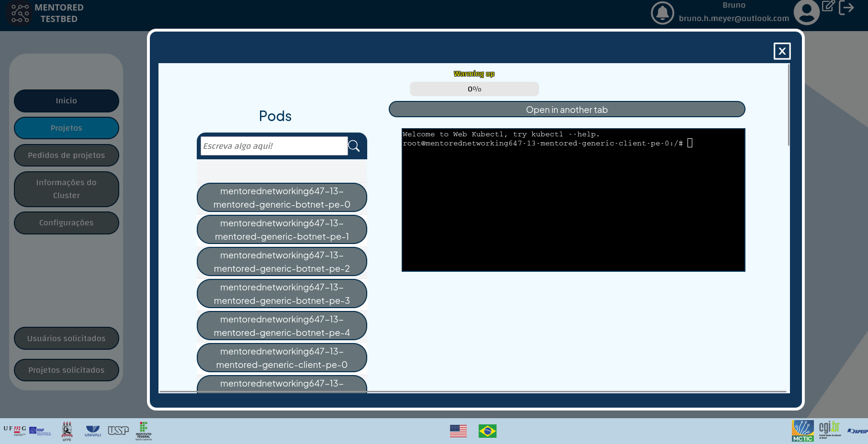Open Pedidos de projetos section

pos(66,155)
